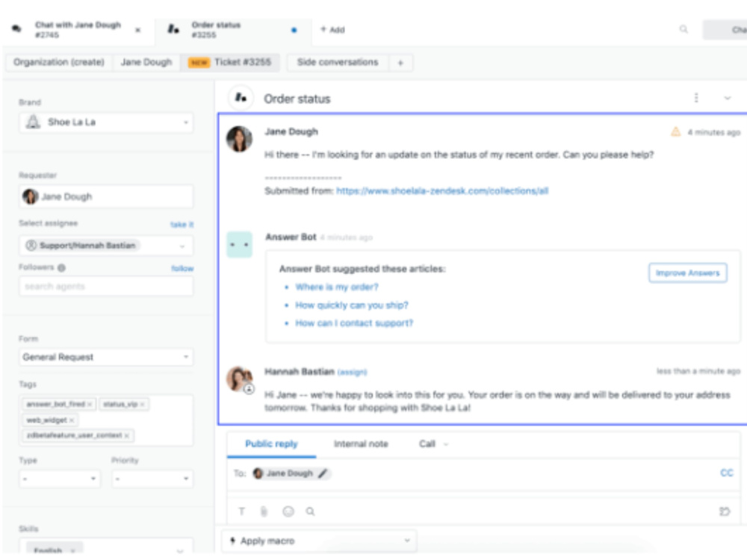
Task: Open the Priority dropdown
Action: coord(152,479)
